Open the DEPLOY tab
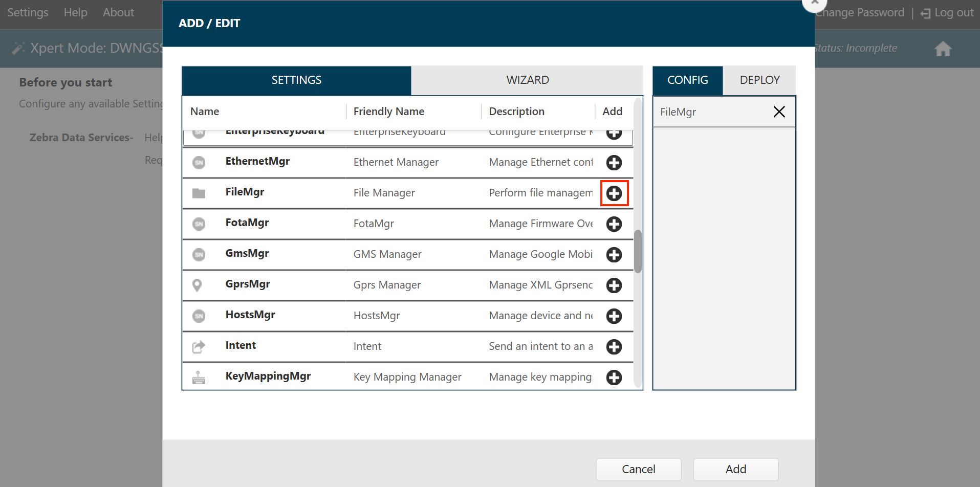The image size is (980, 487). click(759, 80)
